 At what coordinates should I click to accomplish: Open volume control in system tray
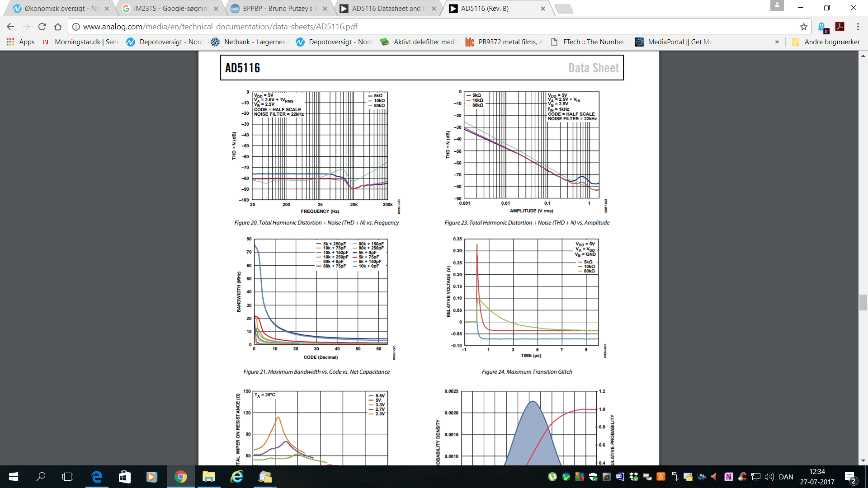point(769,477)
